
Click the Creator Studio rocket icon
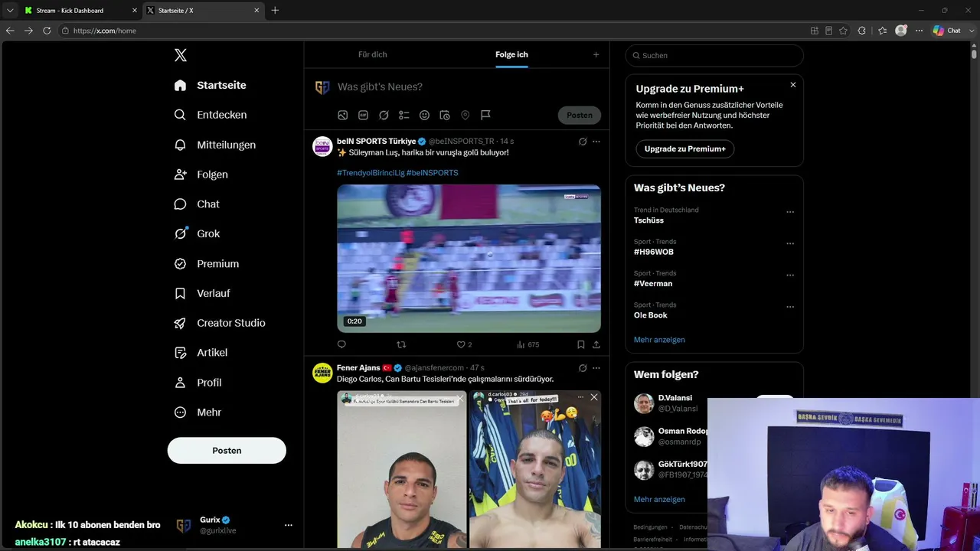180,323
